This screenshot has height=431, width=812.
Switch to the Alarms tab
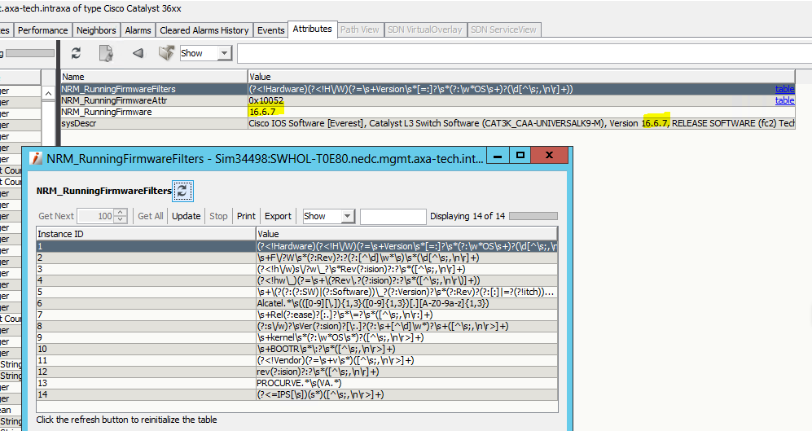(x=138, y=30)
